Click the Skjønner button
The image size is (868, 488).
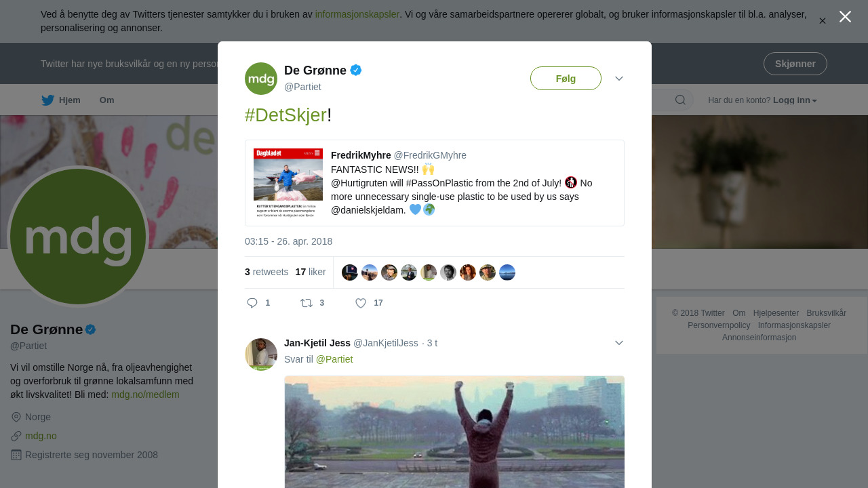(x=795, y=64)
